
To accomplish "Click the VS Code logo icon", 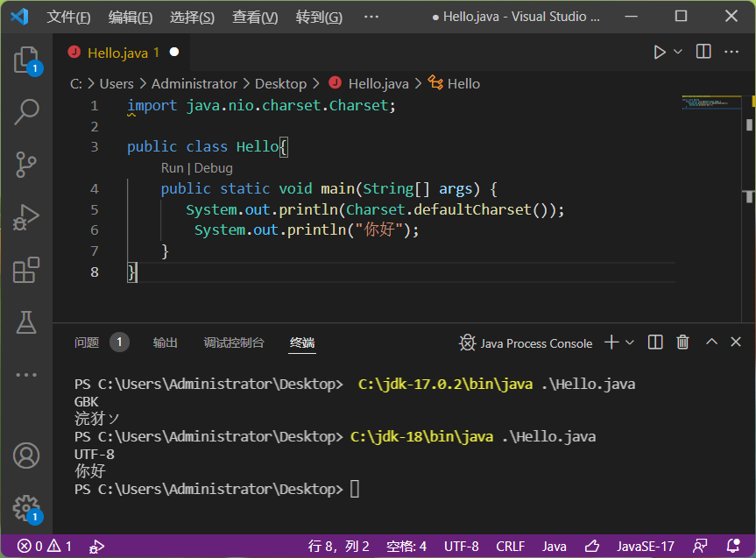I will tap(19, 17).
